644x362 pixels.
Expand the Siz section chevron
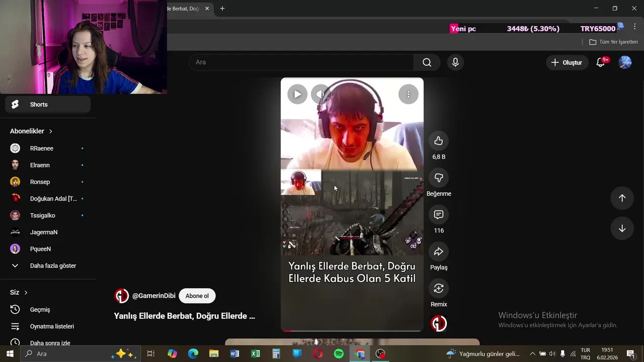pyautogui.click(x=26, y=293)
